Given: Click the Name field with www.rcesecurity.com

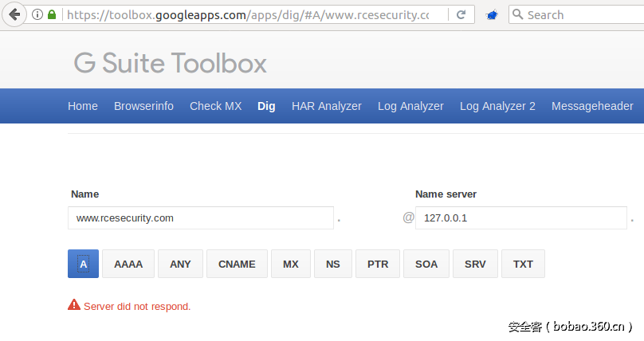Looking at the screenshot, I should coord(201,218).
